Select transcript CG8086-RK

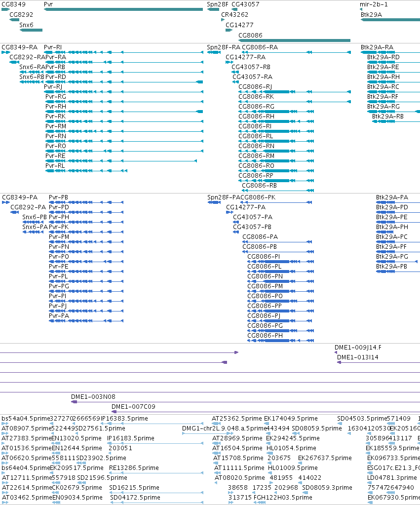256,97
